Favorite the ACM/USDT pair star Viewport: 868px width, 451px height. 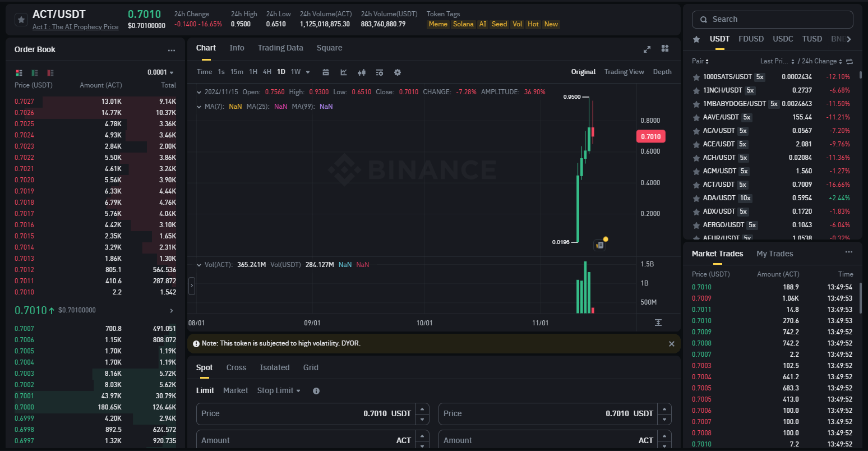tap(696, 171)
